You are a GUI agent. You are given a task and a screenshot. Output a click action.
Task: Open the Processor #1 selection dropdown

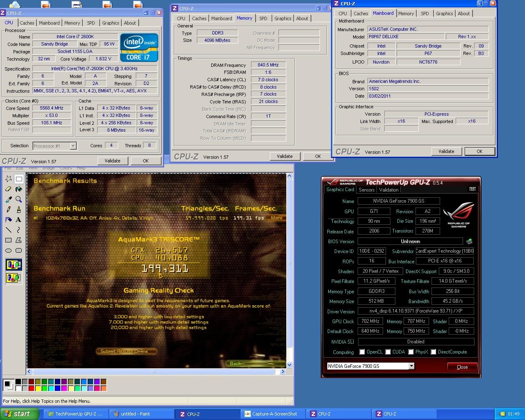(x=73, y=146)
